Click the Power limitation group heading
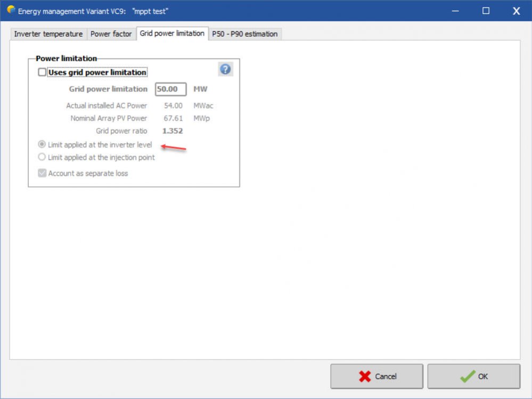532x399 pixels. [x=66, y=59]
